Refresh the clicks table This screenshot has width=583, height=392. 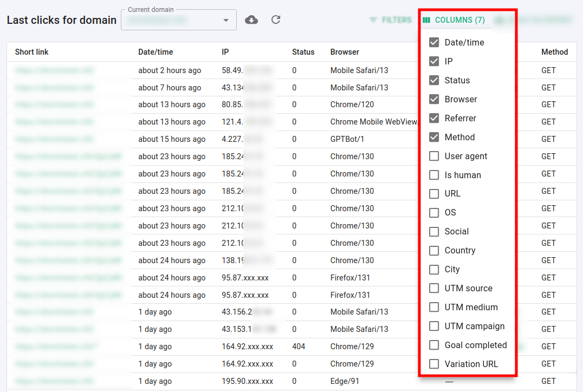pyautogui.click(x=276, y=19)
